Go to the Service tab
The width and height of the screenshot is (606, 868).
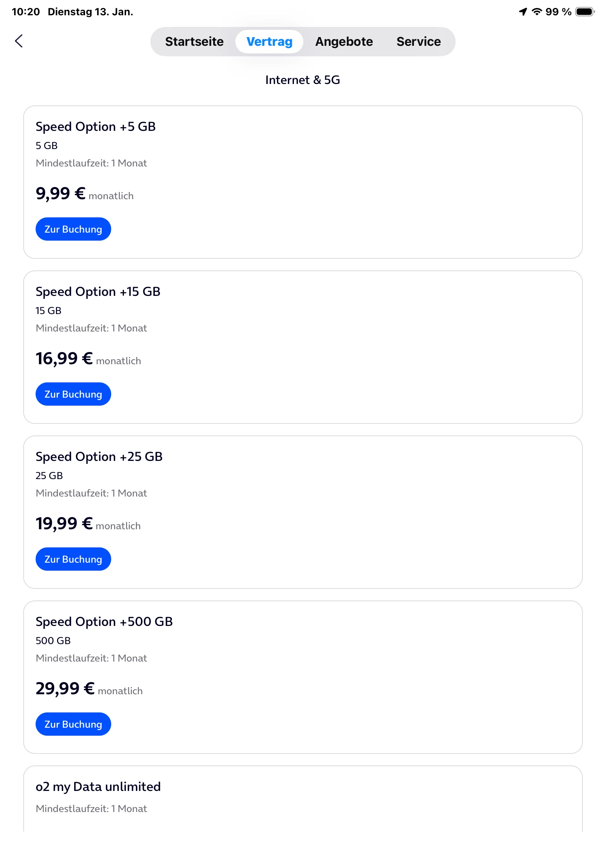tap(418, 41)
